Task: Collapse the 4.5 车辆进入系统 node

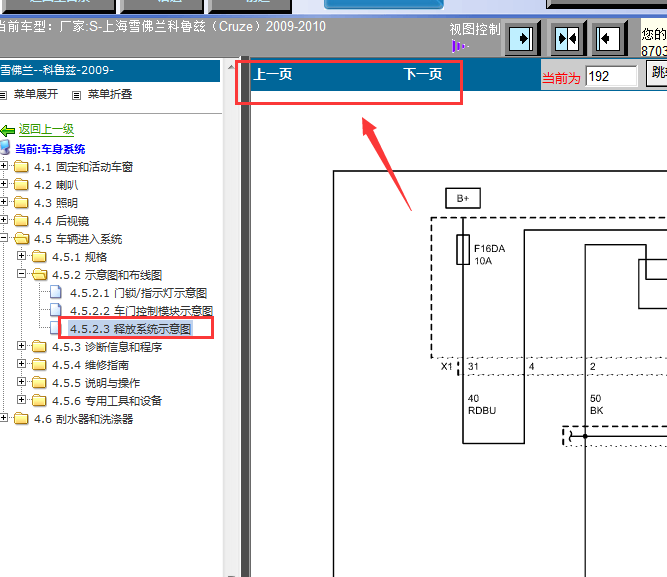Action: click(3, 237)
